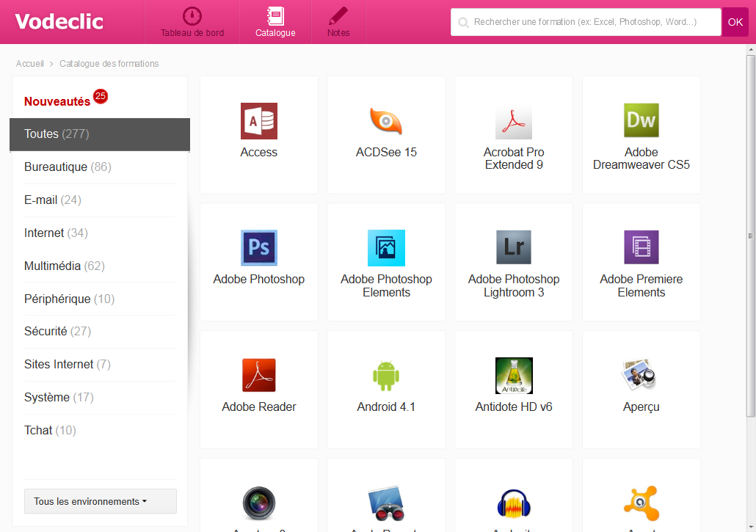The width and height of the screenshot is (756, 532).
Task: Click the Aperçu title text
Action: tap(641, 407)
